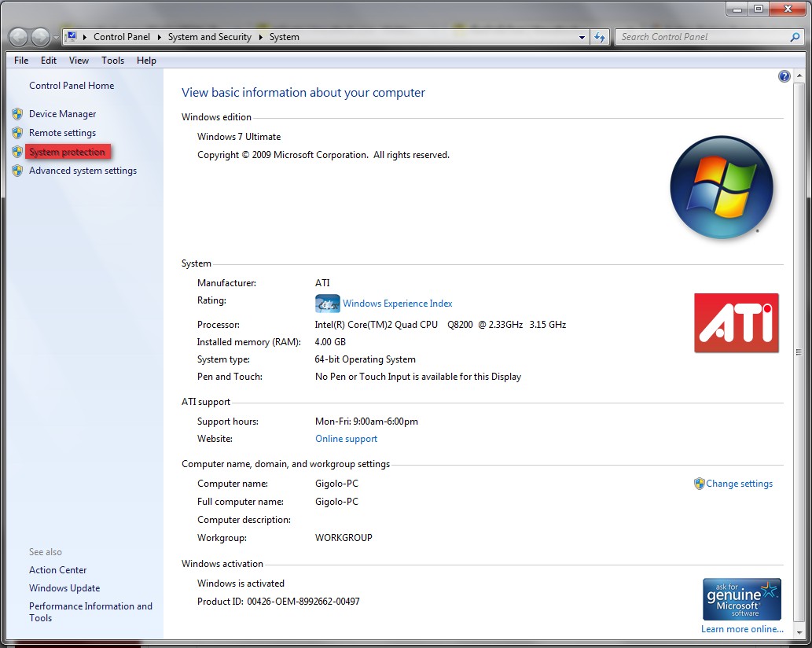Open System protection settings
The image size is (812, 648).
click(x=68, y=152)
